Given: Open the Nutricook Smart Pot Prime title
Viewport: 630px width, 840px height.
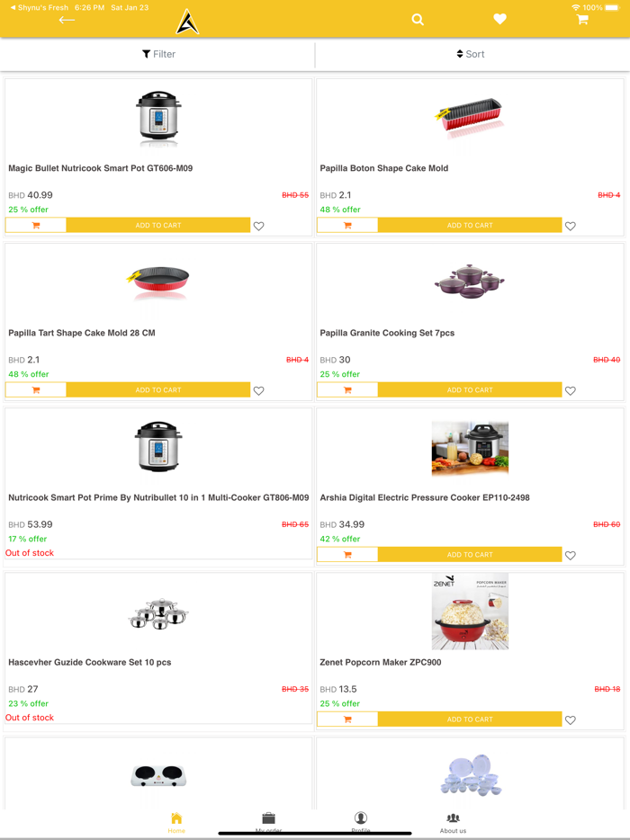Looking at the screenshot, I should (158, 497).
